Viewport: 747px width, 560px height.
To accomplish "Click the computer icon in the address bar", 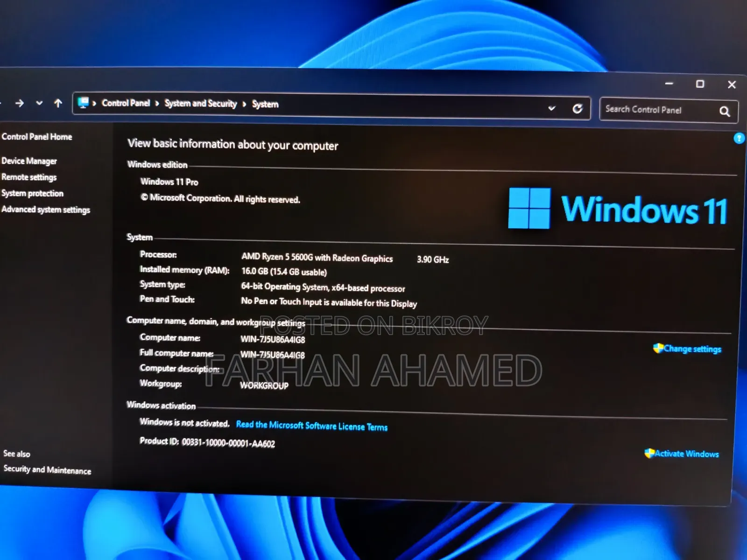I will 84,103.
